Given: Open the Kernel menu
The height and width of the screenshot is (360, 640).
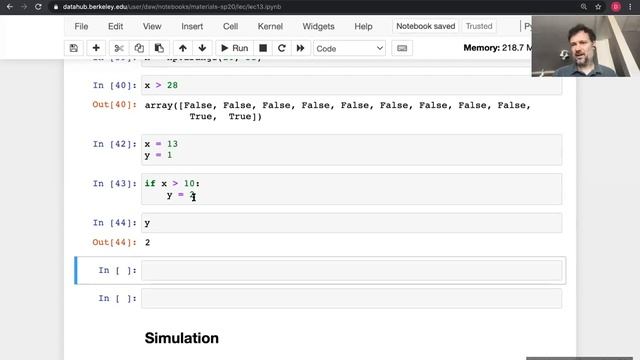Looking at the screenshot, I should [x=270, y=26].
